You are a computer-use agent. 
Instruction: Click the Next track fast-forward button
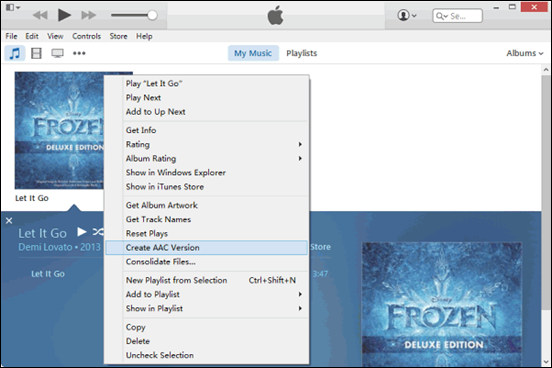(x=88, y=15)
